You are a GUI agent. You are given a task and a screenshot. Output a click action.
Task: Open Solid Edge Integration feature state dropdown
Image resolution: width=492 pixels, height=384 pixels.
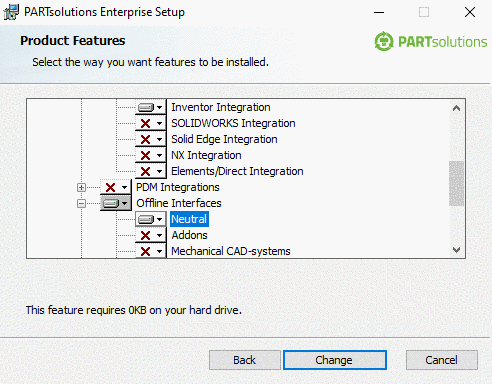click(150, 139)
